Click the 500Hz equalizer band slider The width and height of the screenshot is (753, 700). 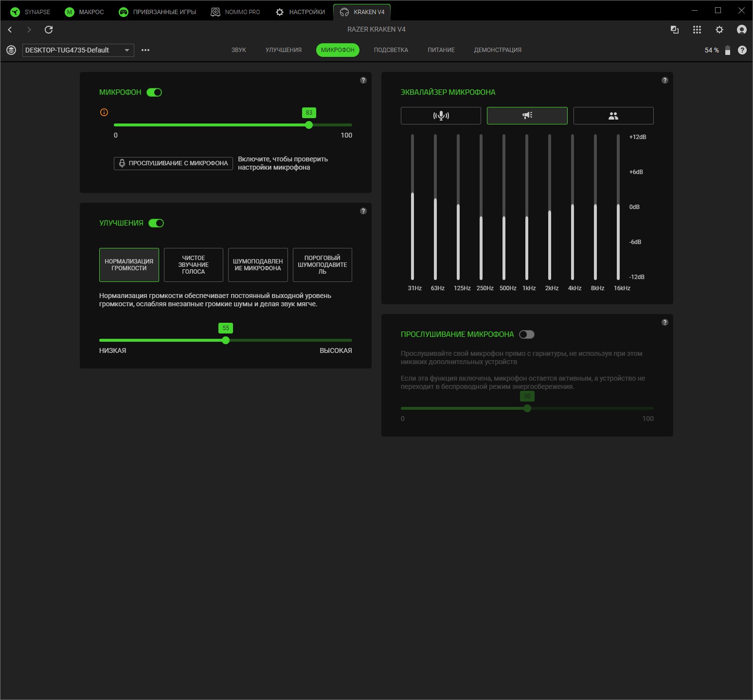tap(504, 207)
